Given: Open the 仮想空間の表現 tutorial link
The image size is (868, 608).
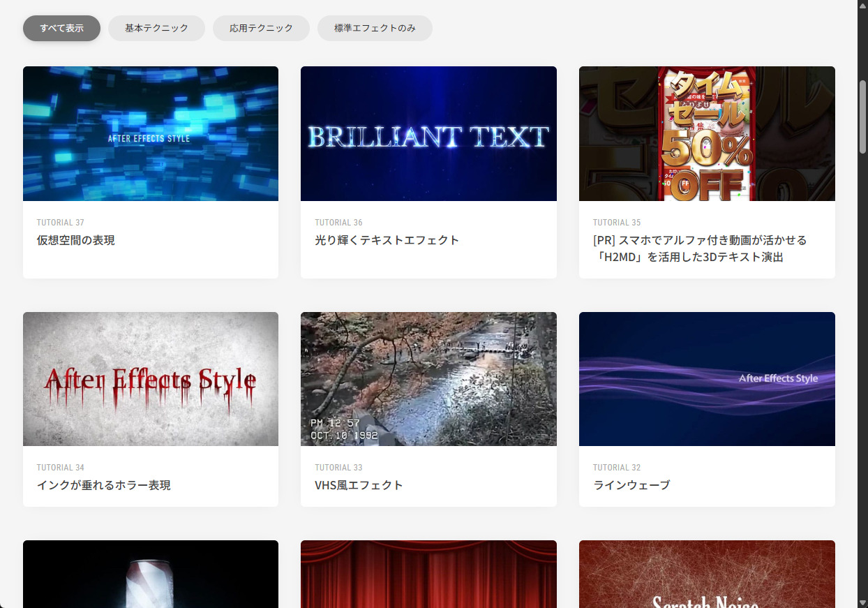Looking at the screenshot, I should pos(75,239).
